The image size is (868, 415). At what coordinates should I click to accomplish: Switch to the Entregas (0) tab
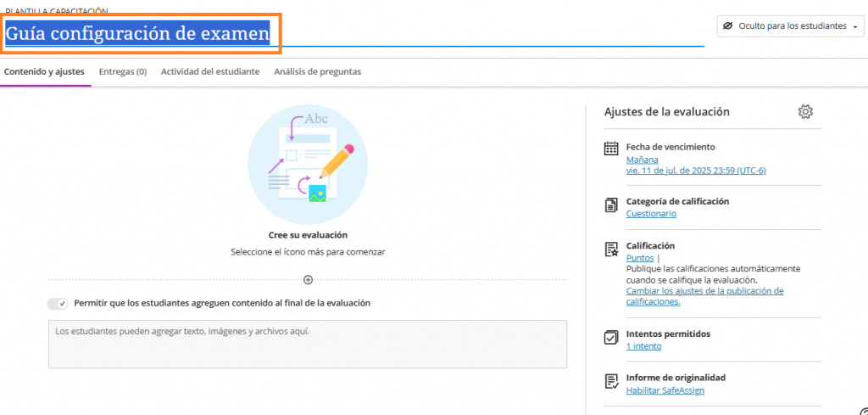[123, 72]
